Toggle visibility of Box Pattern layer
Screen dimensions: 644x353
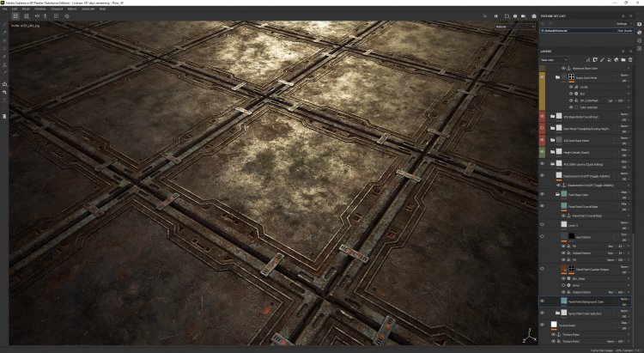(542, 237)
